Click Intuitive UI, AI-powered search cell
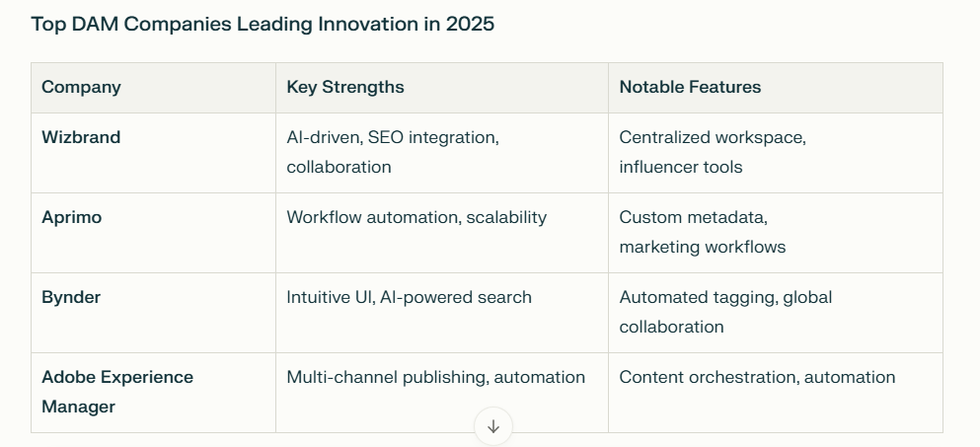Screen dimensions: 980x447 pyautogui.click(x=442, y=313)
